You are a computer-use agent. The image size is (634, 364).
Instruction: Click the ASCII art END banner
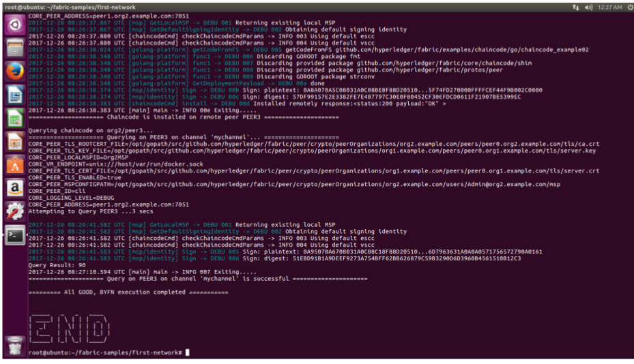click(x=69, y=329)
